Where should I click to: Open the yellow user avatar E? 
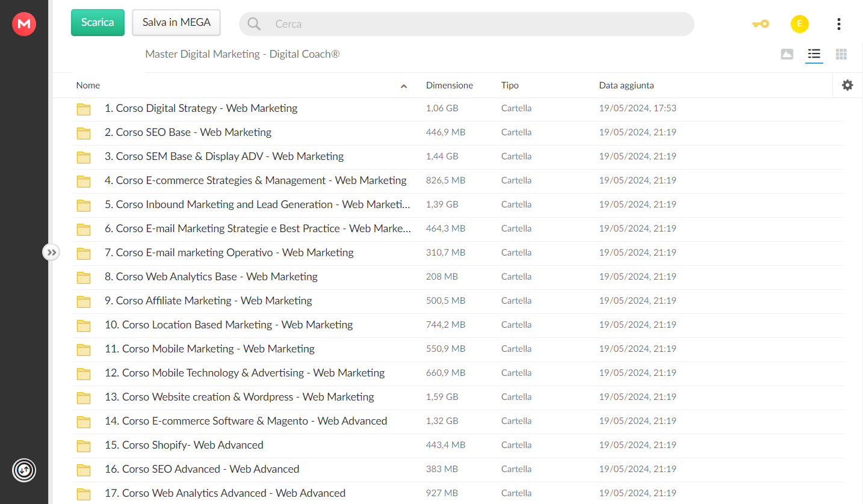pyautogui.click(x=799, y=24)
